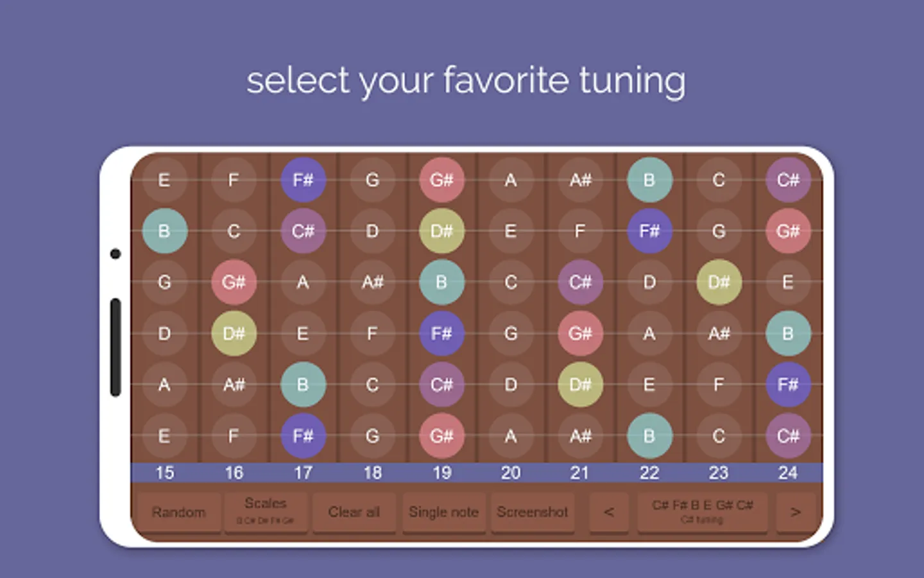Tap the yellow D# marker at fret 23

pos(719,283)
